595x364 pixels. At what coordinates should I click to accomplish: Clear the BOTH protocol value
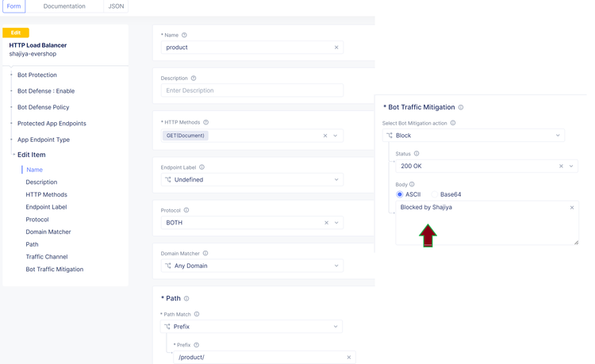click(x=326, y=223)
